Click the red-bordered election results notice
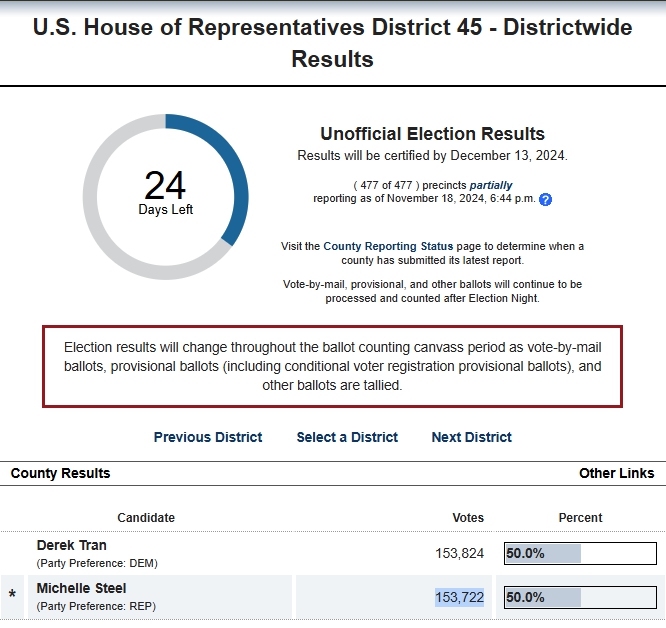Image resolution: width=666 pixels, height=628 pixels. point(333,366)
